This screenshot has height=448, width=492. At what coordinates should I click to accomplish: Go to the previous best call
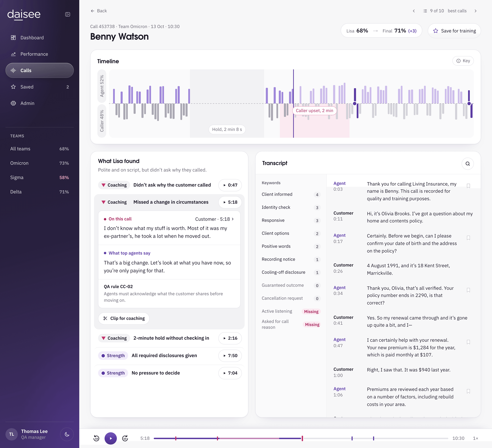(x=414, y=11)
